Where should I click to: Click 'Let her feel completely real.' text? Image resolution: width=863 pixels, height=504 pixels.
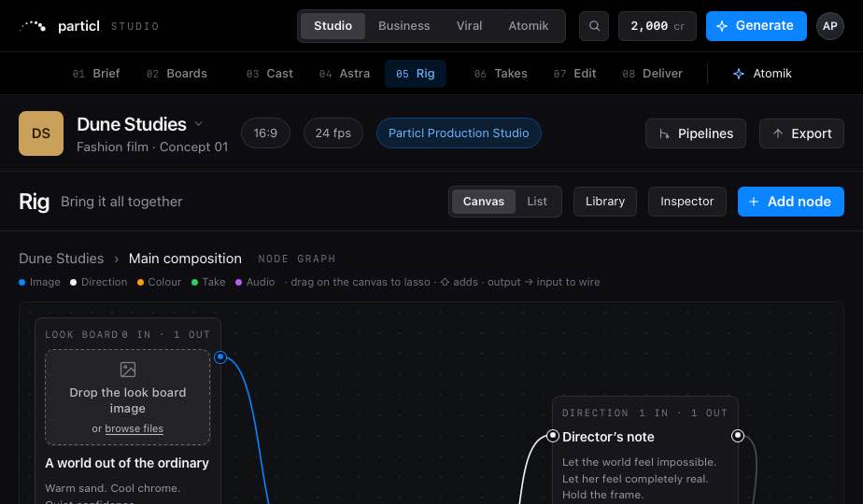[635, 479]
